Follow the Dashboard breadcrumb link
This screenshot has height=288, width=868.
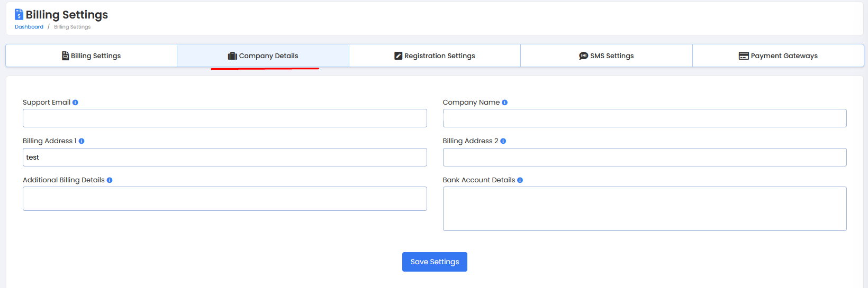click(x=29, y=27)
